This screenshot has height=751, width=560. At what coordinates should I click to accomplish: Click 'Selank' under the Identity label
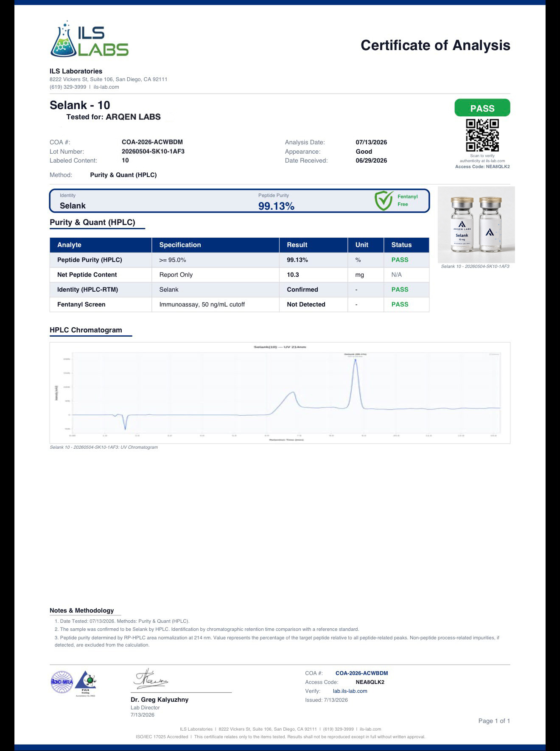click(73, 205)
